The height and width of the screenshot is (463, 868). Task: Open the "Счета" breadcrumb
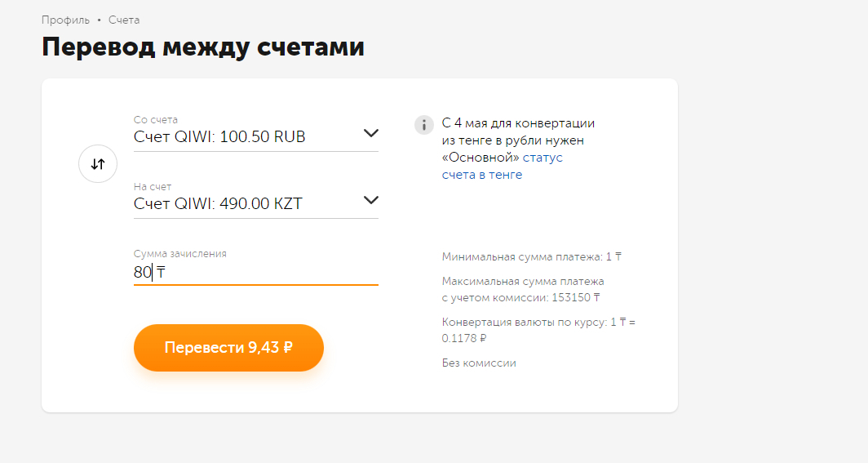[x=124, y=20]
